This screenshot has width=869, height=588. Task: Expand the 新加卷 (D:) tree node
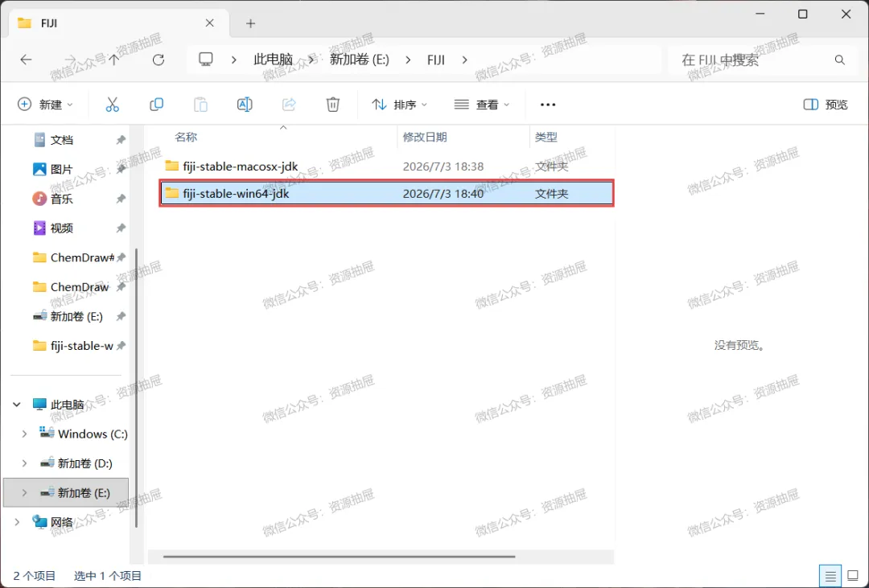pyautogui.click(x=24, y=463)
